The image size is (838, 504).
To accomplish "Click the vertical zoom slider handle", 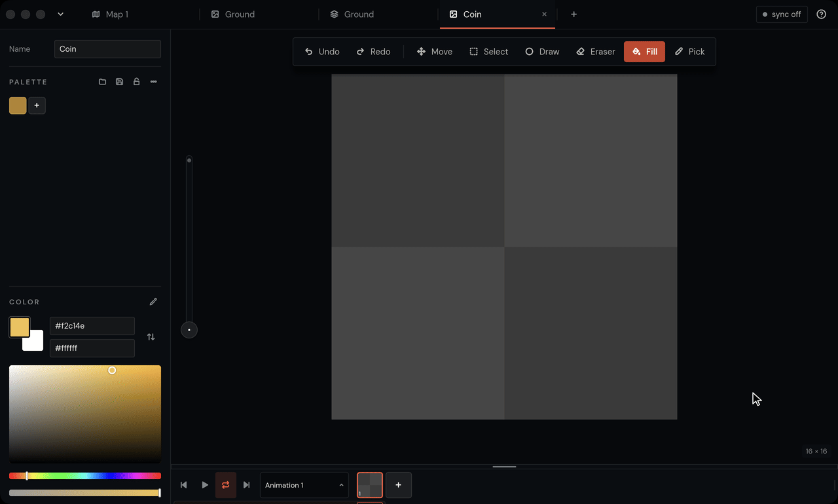I will pyautogui.click(x=189, y=330).
